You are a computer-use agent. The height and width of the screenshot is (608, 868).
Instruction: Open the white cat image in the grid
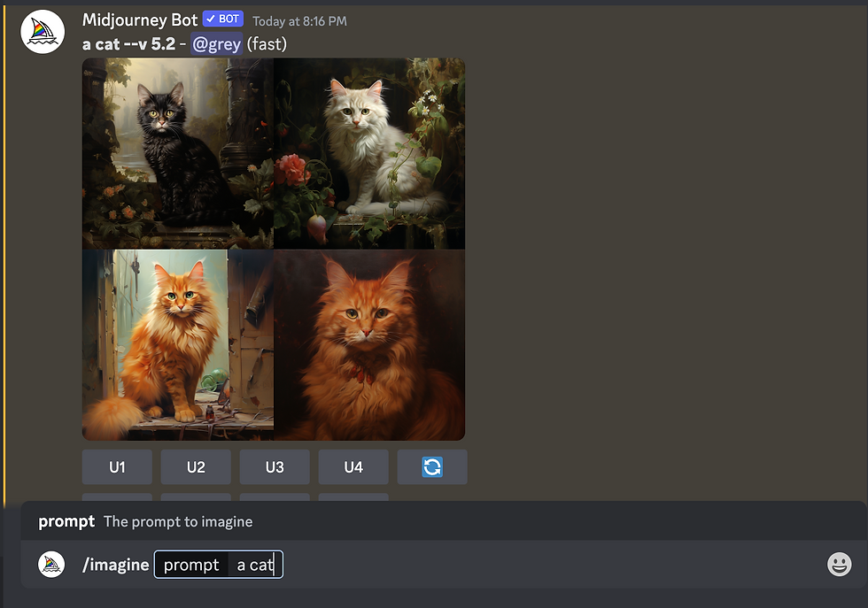(x=369, y=153)
